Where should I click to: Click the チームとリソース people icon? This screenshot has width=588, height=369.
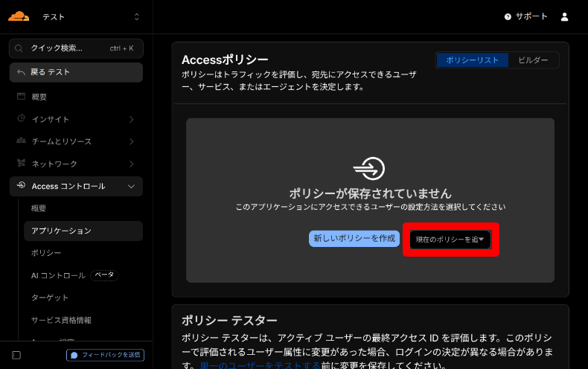click(x=21, y=141)
